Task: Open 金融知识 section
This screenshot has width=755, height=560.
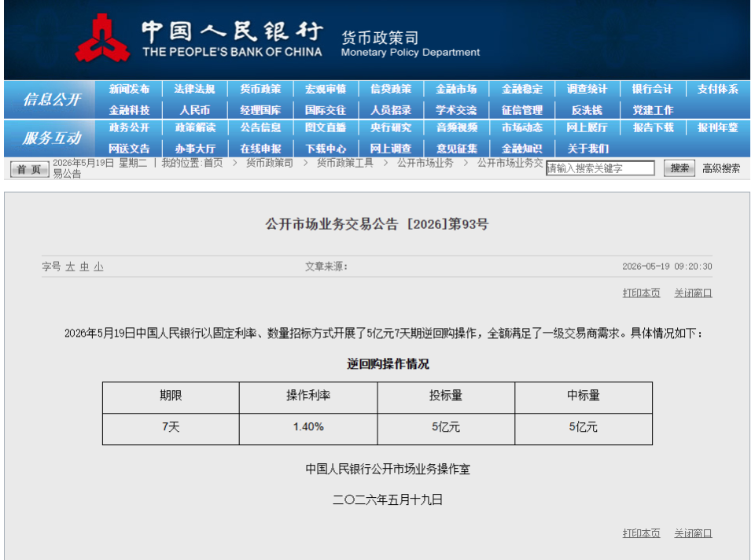Action: (522, 149)
